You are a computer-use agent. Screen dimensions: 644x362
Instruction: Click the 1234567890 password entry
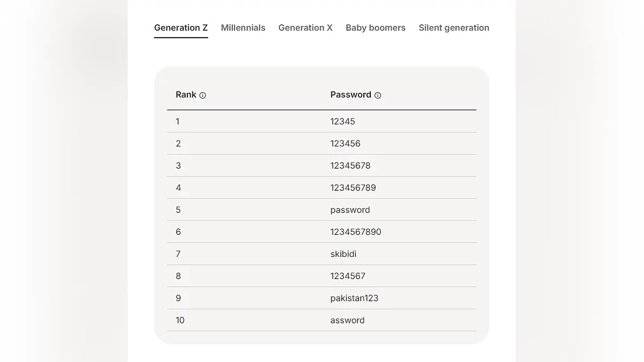(356, 232)
